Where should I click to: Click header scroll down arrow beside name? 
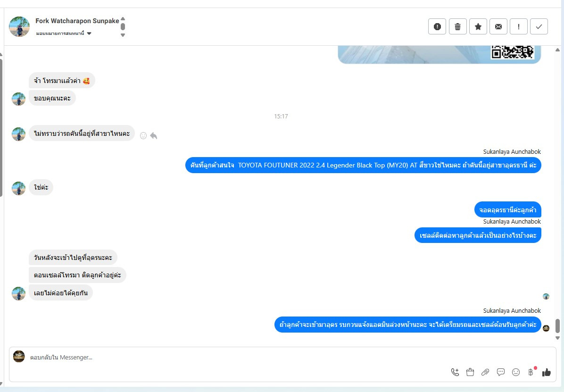[x=123, y=35]
